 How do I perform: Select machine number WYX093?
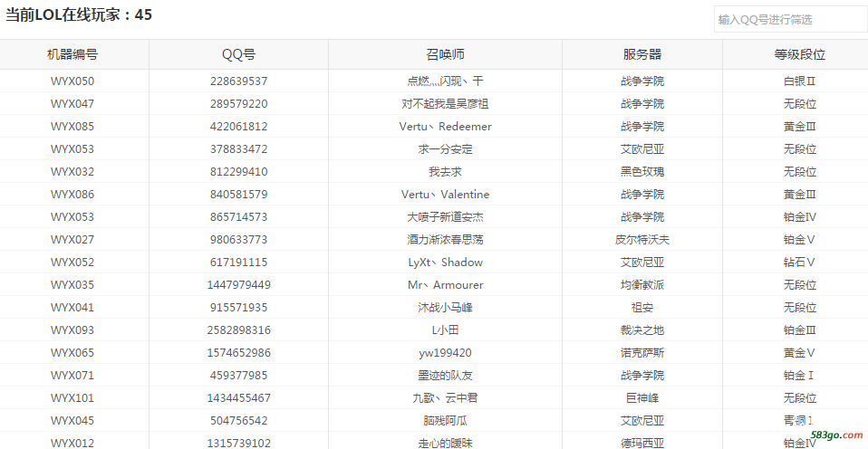tap(72, 330)
